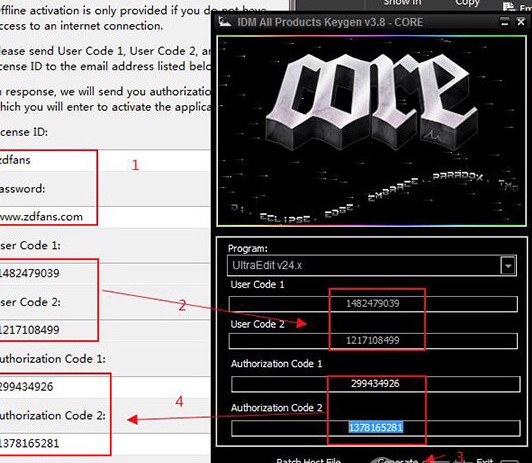Image resolution: width=532 pixels, height=463 pixels.
Task: Click Authorization Code 1 field in activation dialog
Action: pos(105,387)
